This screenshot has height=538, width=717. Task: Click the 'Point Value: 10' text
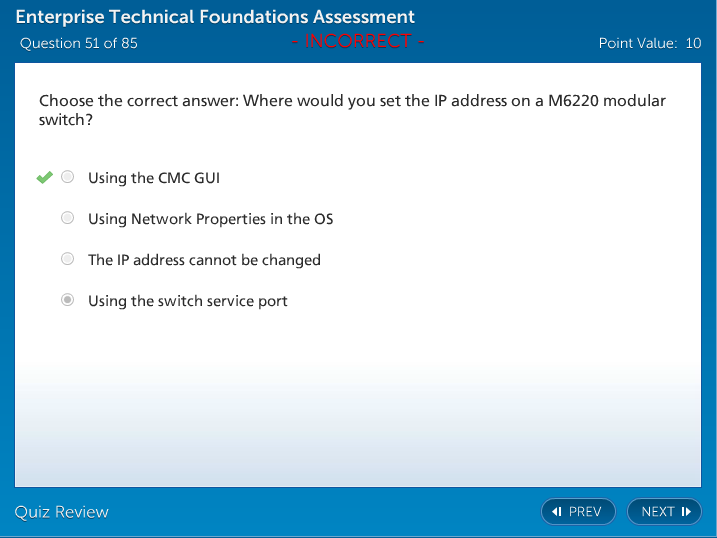[649, 43]
